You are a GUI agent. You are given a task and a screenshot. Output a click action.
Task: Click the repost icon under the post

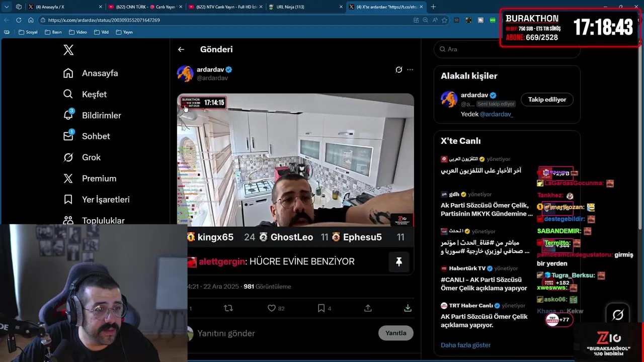click(x=228, y=308)
